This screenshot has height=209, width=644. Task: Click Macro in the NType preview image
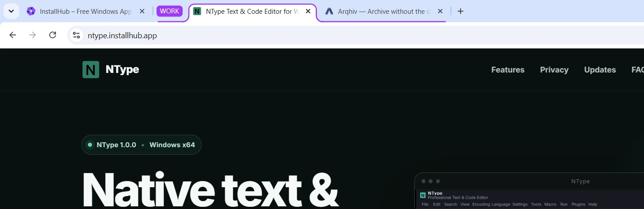coord(550,205)
